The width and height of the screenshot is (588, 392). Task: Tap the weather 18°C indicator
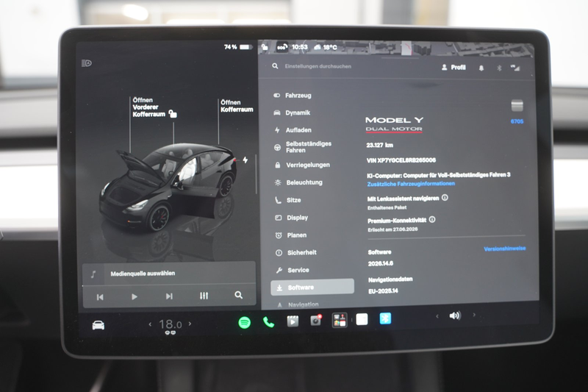pos(326,47)
